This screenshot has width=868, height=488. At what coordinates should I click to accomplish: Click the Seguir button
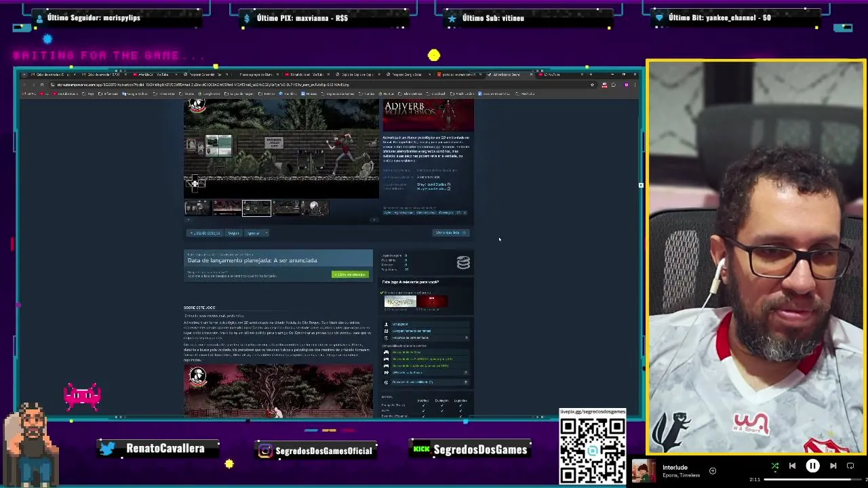pos(233,233)
